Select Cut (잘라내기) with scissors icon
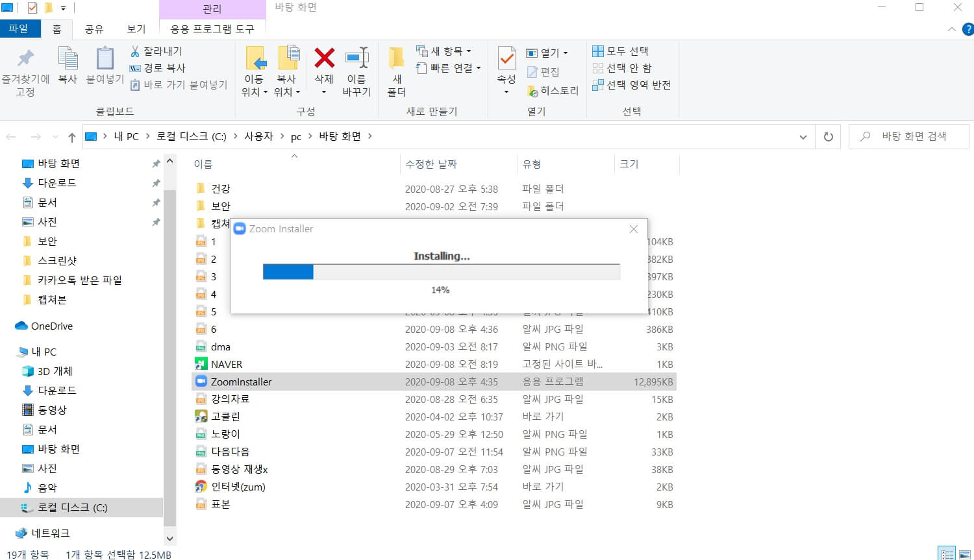This screenshot has width=974, height=560. [156, 51]
